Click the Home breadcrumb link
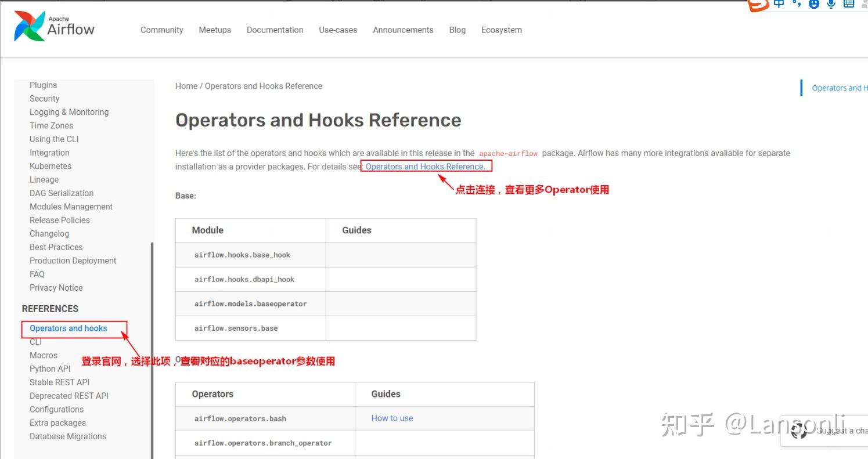This screenshot has height=459, width=868. (x=186, y=86)
